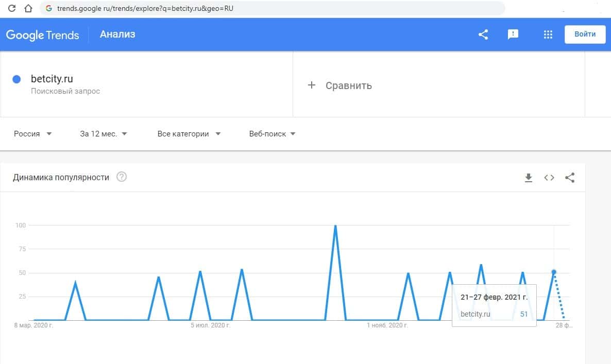
Task: Open help icon next to Динамика популярности
Action: (x=122, y=177)
